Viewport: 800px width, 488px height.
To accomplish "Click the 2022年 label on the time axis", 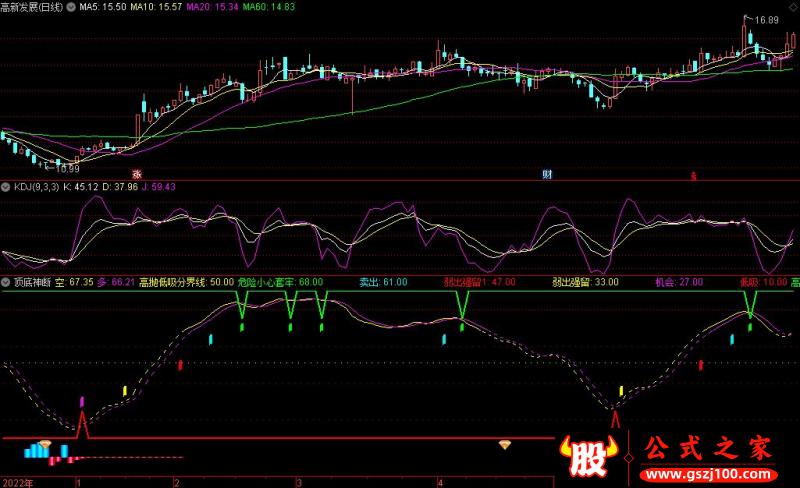I will point(18,482).
